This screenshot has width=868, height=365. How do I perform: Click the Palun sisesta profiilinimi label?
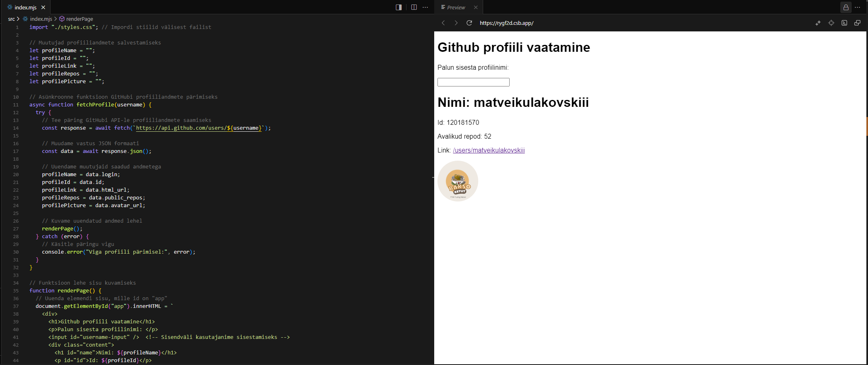pos(473,67)
